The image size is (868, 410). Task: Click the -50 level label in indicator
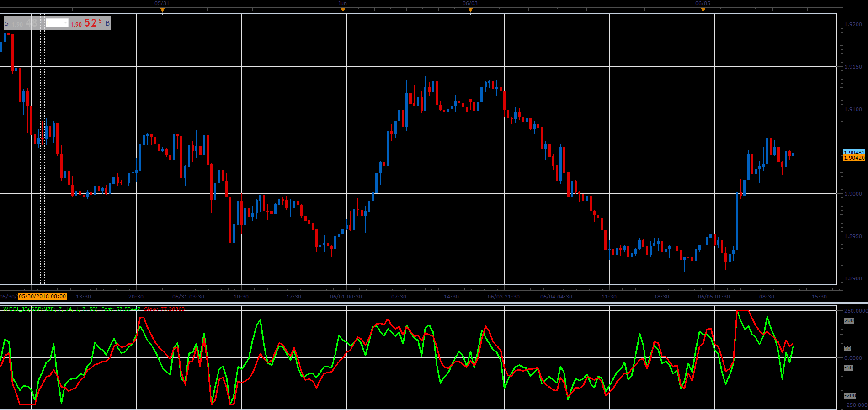point(848,367)
